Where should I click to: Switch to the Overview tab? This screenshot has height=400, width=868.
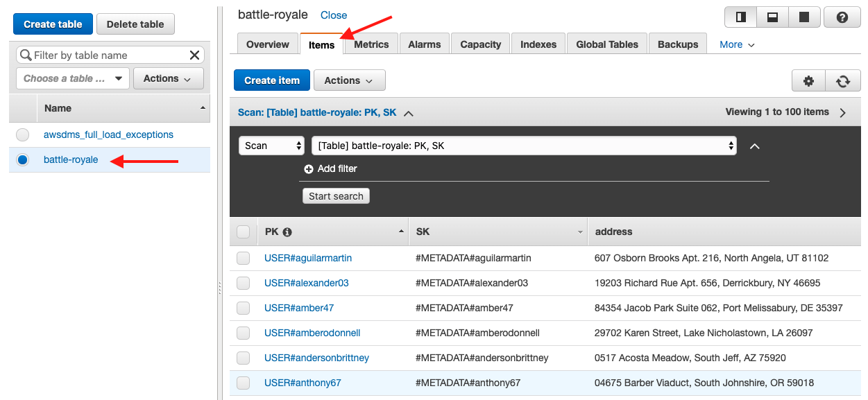click(x=268, y=44)
